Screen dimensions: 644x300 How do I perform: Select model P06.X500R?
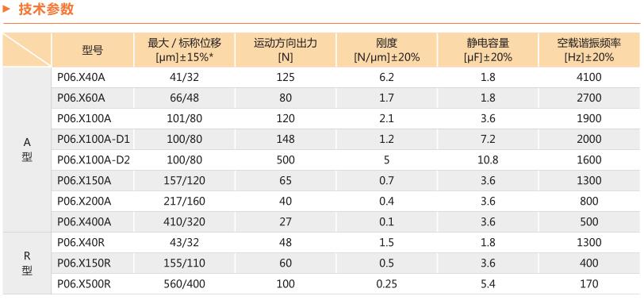pos(84,283)
